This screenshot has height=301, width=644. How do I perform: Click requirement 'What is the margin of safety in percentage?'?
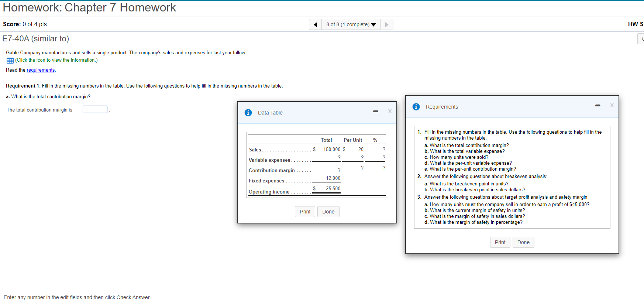(473, 222)
